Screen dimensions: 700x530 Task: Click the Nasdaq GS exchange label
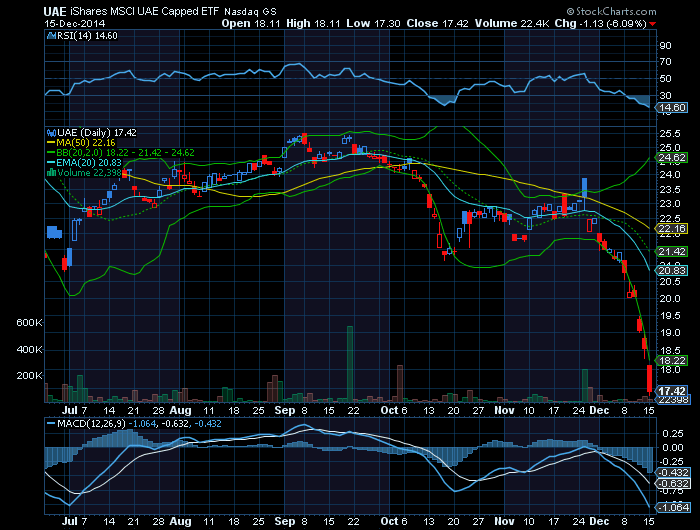250,12
